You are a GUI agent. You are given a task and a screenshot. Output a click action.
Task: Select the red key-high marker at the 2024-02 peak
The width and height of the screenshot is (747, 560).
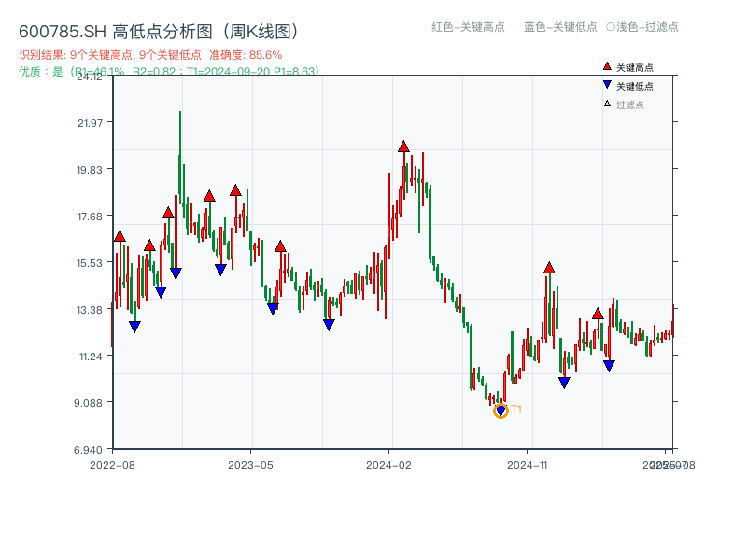click(x=403, y=146)
